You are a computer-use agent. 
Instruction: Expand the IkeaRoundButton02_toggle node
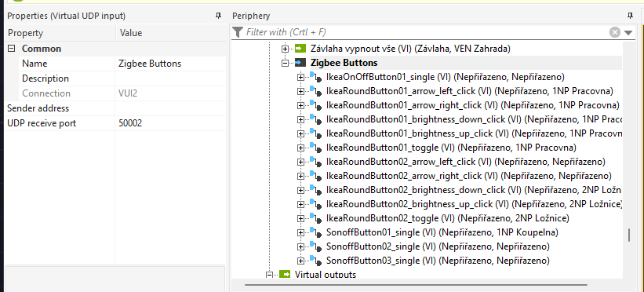tap(300, 218)
